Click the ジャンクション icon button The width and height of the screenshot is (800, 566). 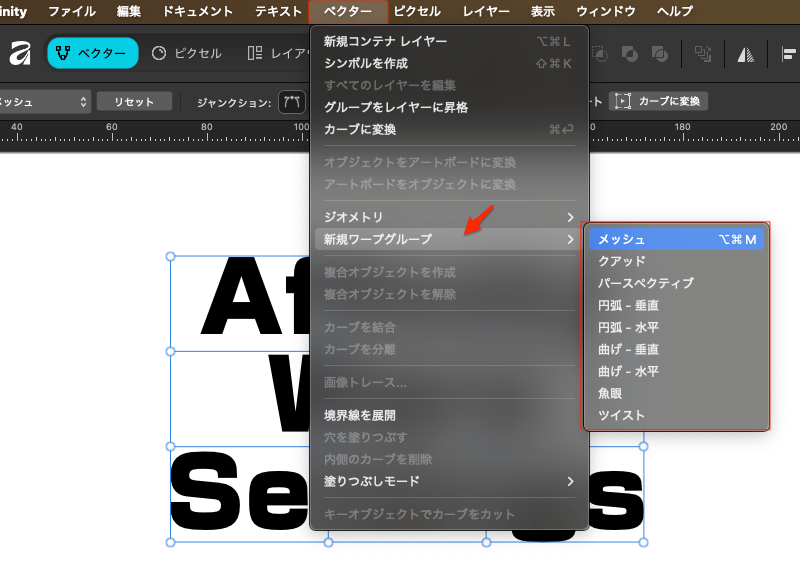[x=292, y=101]
